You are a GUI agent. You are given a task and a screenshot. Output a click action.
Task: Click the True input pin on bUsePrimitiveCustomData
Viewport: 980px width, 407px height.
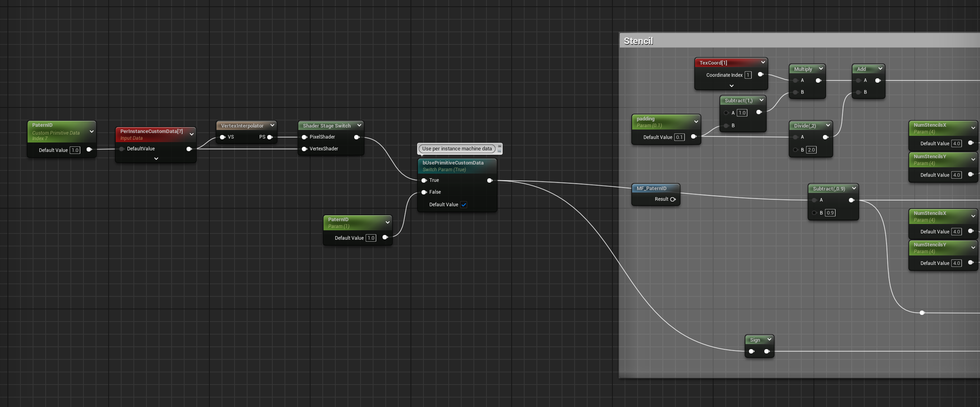pyautogui.click(x=424, y=180)
